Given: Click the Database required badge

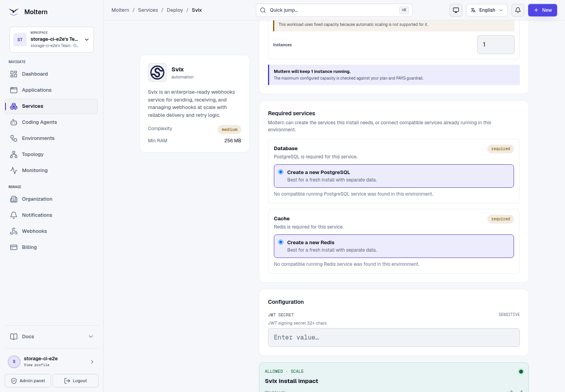Looking at the screenshot, I should tap(501, 149).
